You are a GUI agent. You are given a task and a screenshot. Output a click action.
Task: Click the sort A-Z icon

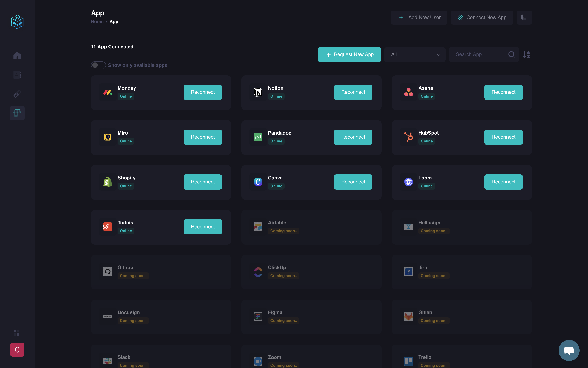pyautogui.click(x=526, y=54)
